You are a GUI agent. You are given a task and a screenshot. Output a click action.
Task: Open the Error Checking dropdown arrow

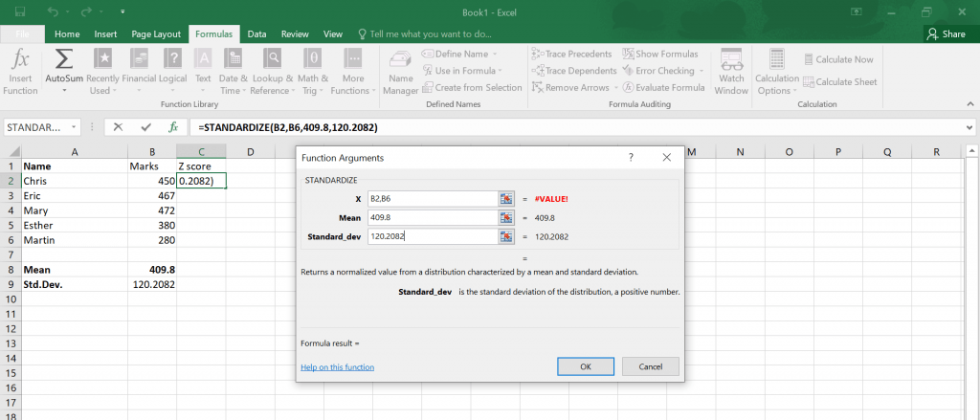(x=702, y=71)
